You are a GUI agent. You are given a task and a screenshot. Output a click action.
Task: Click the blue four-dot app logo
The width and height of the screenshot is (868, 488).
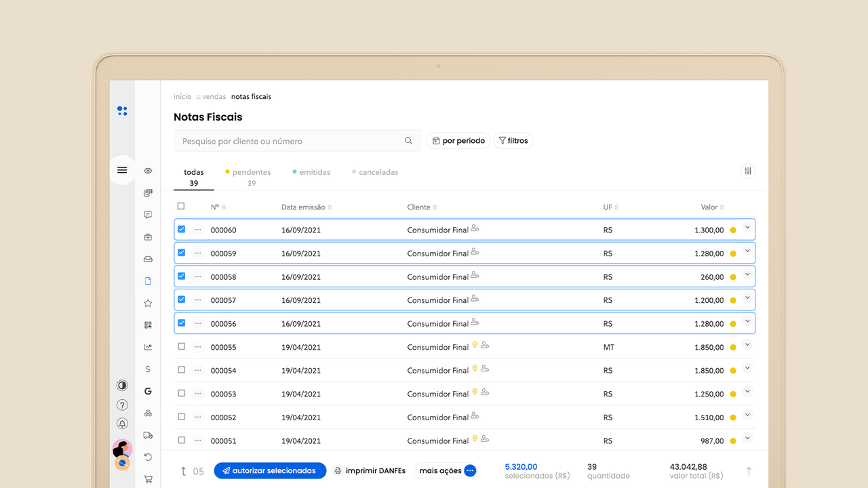coord(122,111)
